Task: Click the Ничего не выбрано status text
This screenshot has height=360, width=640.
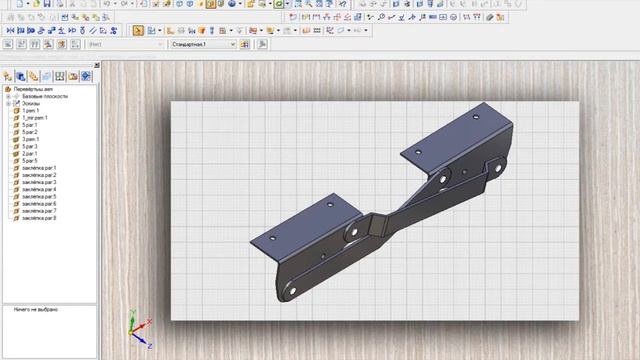Action: [36, 310]
